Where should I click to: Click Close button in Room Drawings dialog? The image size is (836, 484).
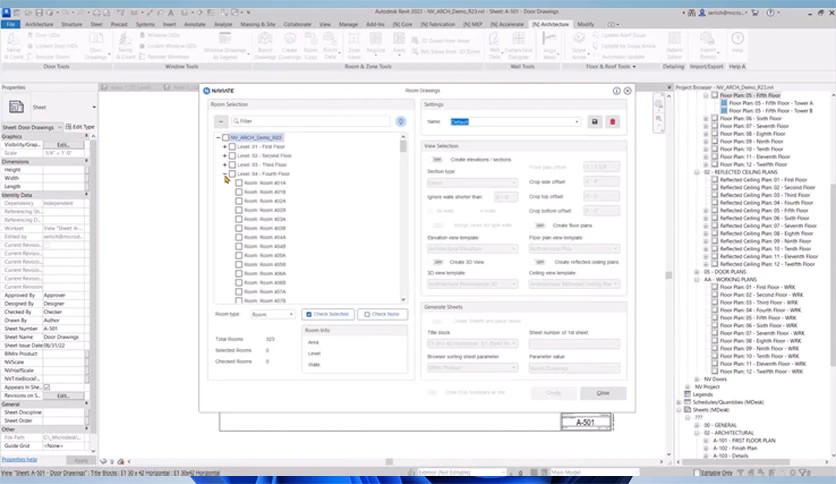click(603, 393)
